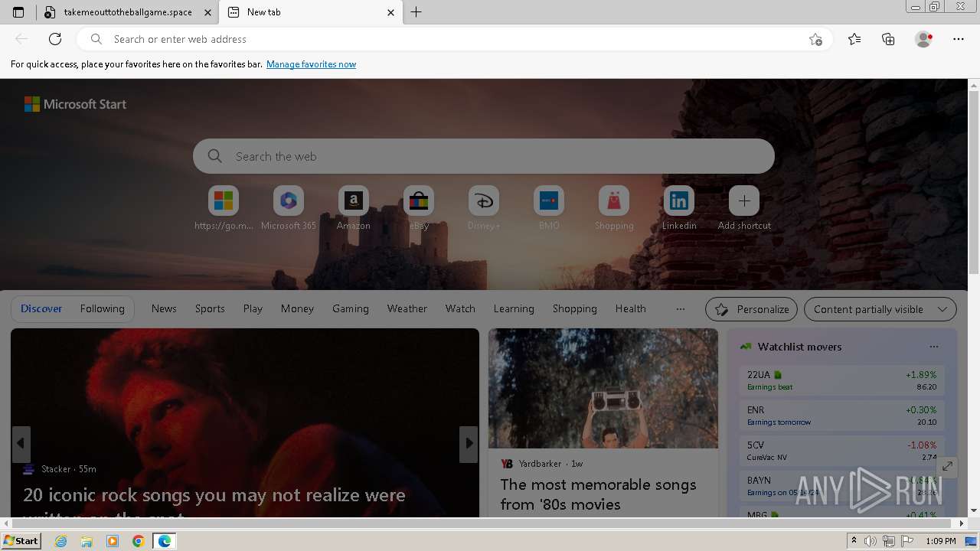Close the New tab tab
The height and width of the screenshot is (551, 980).
(391, 12)
